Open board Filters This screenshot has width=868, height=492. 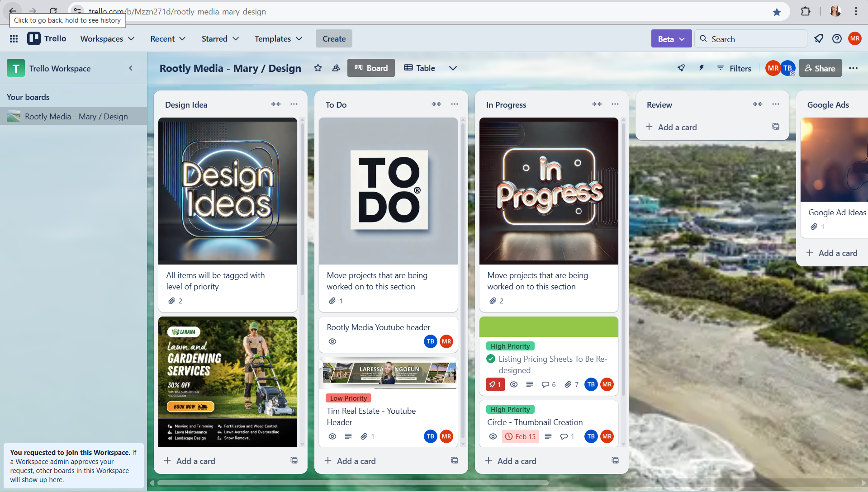click(734, 68)
